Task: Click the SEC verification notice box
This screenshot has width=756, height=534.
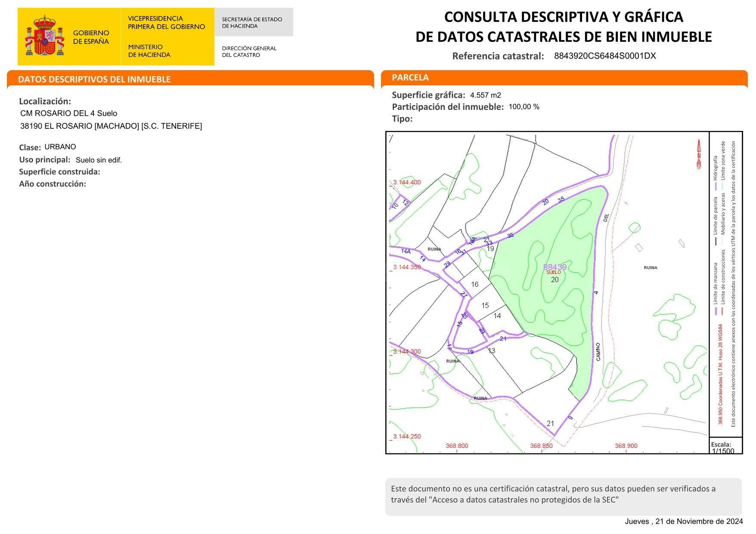Action: (x=564, y=497)
